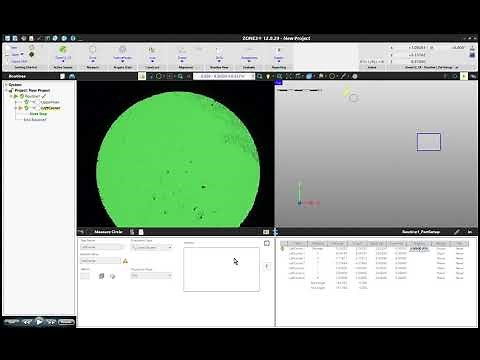Toggle the light bulb icon on 3D toolbar

(x=268, y=76)
